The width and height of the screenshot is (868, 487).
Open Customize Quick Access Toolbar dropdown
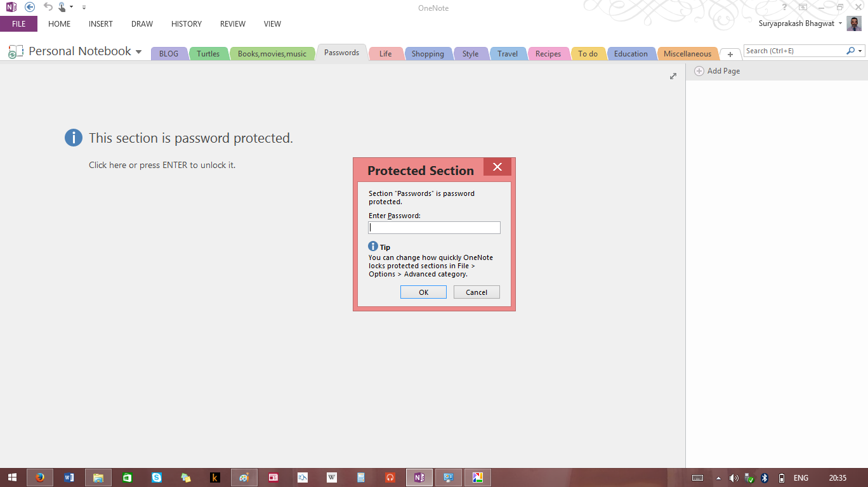[x=84, y=8]
